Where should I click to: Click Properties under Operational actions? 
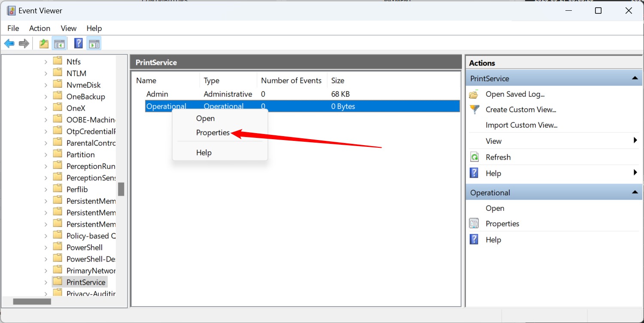(x=502, y=224)
